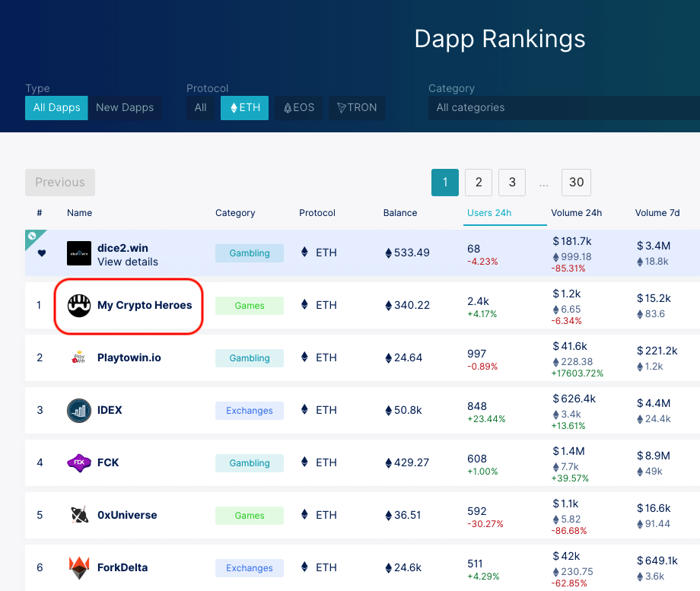The image size is (700, 591).
Task: Click the Ethereum icon in ForkDelta Protocol cell
Action: (304, 567)
